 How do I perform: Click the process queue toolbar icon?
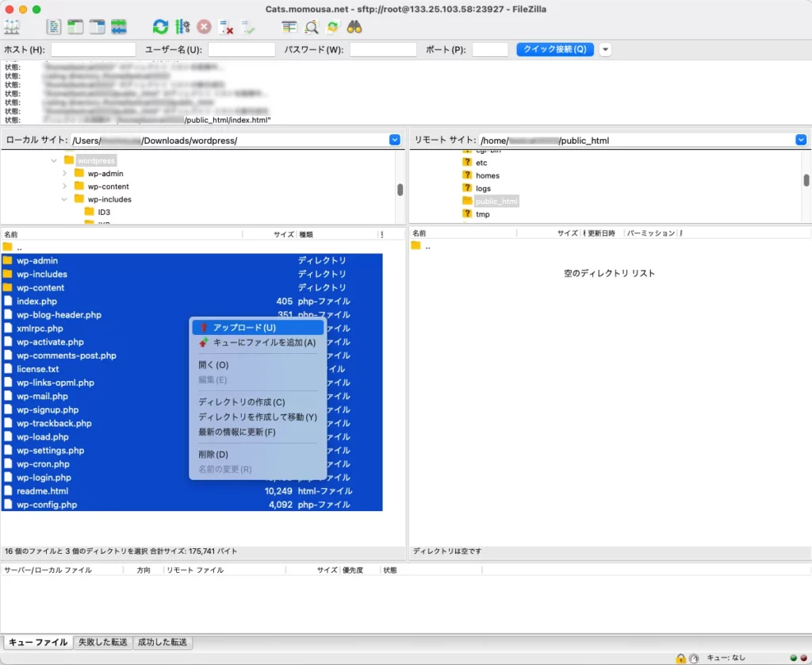pos(183,27)
